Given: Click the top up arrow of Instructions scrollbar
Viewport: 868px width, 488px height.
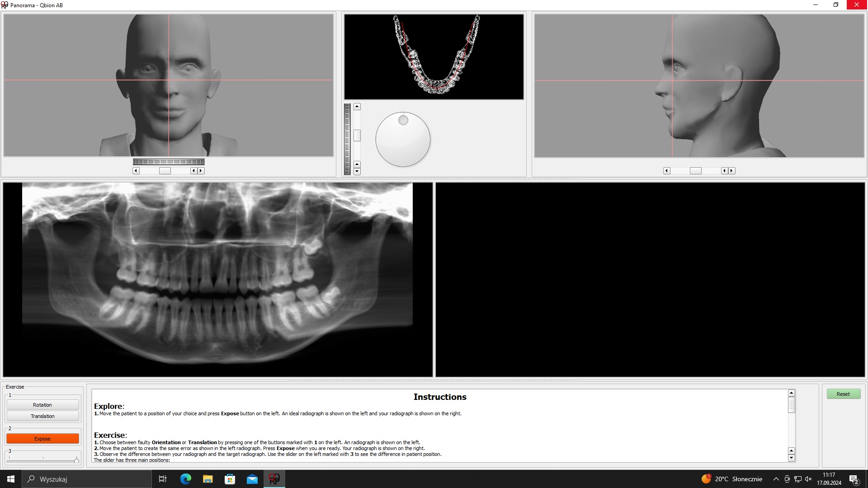Looking at the screenshot, I should click(791, 393).
